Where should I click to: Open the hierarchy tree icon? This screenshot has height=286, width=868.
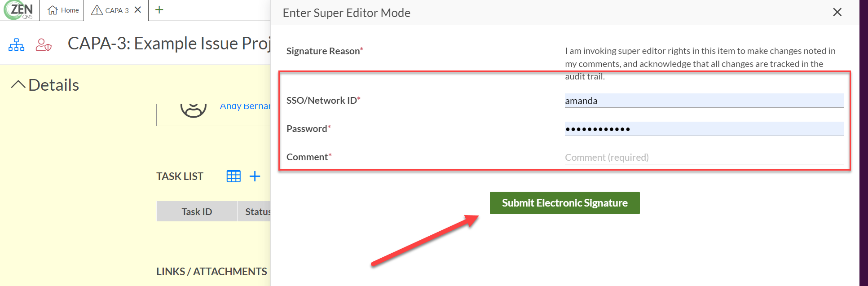point(17,45)
